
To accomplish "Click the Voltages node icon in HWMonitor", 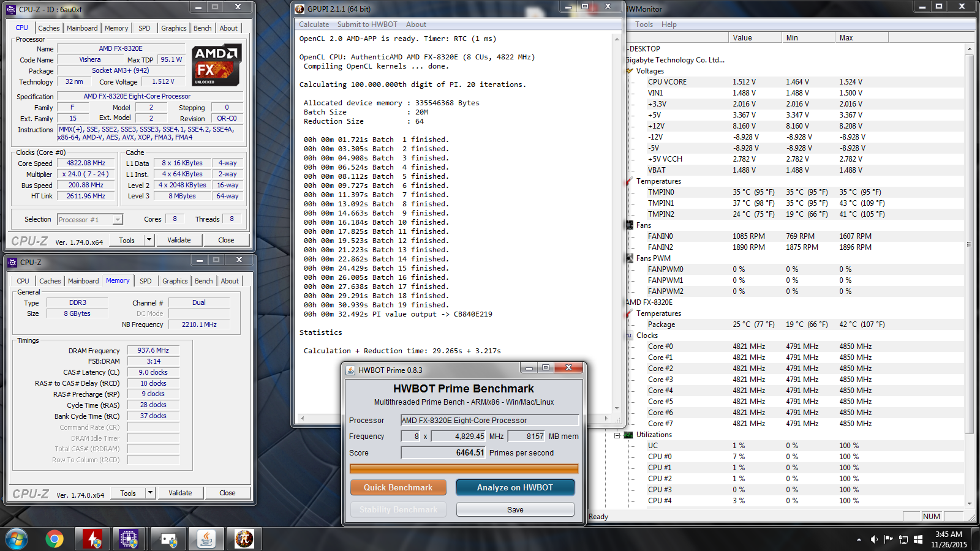I will coord(630,71).
